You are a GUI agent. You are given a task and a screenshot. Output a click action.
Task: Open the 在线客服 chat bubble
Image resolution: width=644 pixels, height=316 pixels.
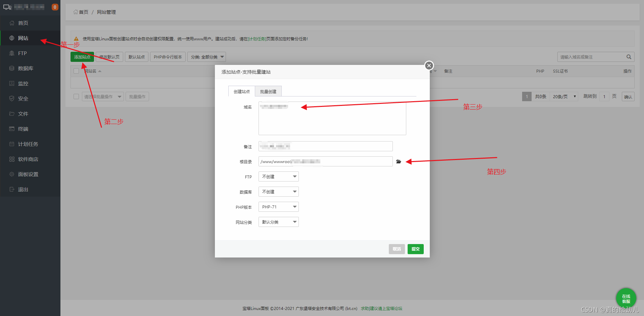[x=626, y=298]
